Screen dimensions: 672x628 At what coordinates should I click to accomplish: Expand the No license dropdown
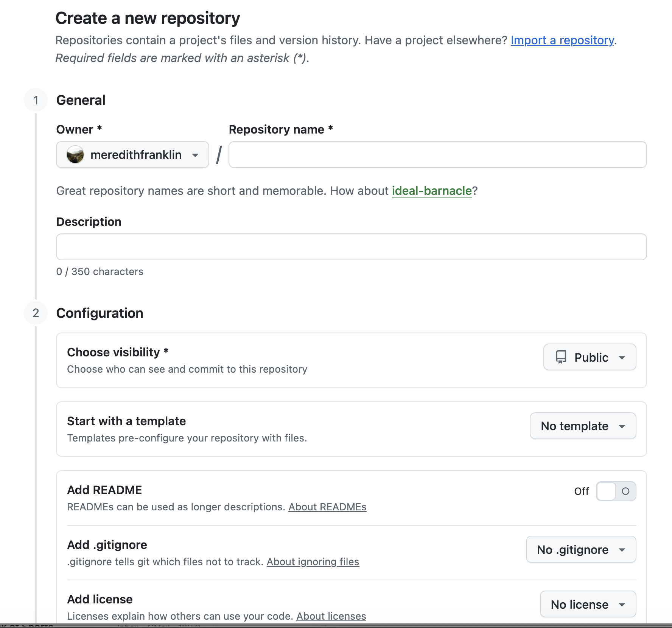[x=588, y=604]
